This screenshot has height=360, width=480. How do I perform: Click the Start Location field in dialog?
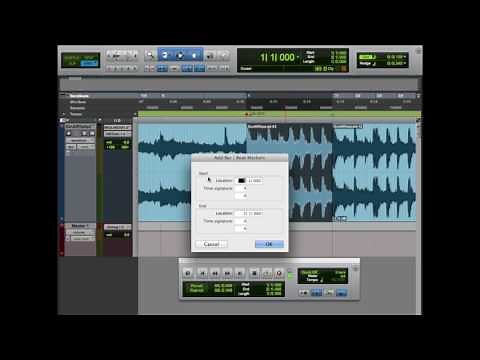click(x=249, y=181)
